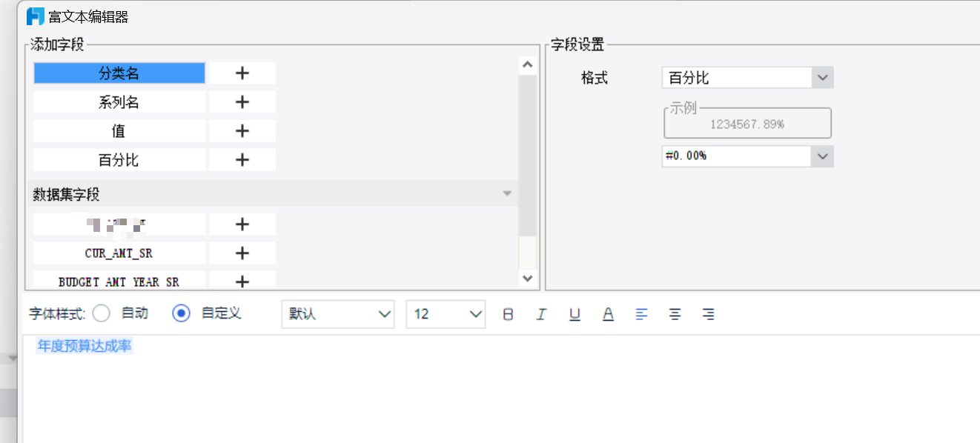Align text to the right
Screen dimensions: 980x443
click(x=708, y=314)
